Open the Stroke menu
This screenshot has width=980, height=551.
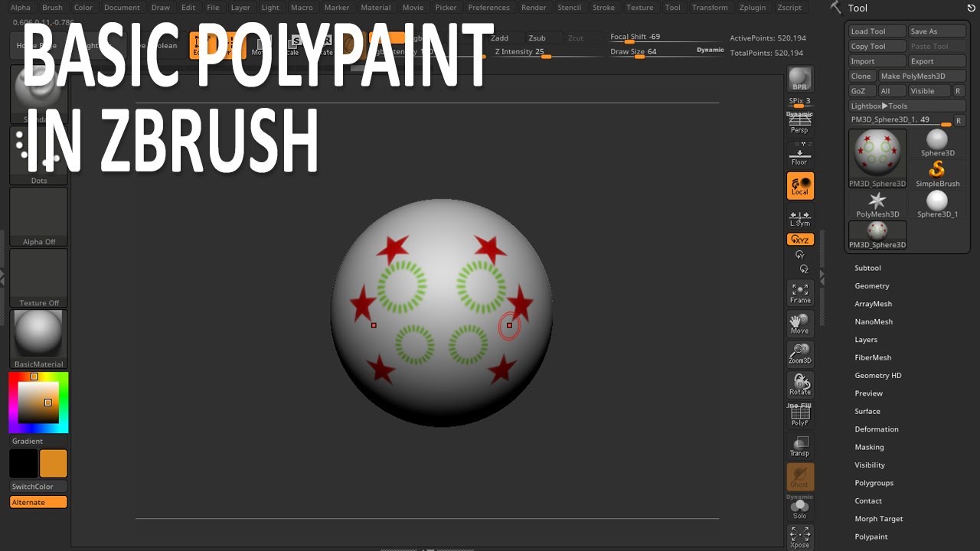(x=603, y=8)
